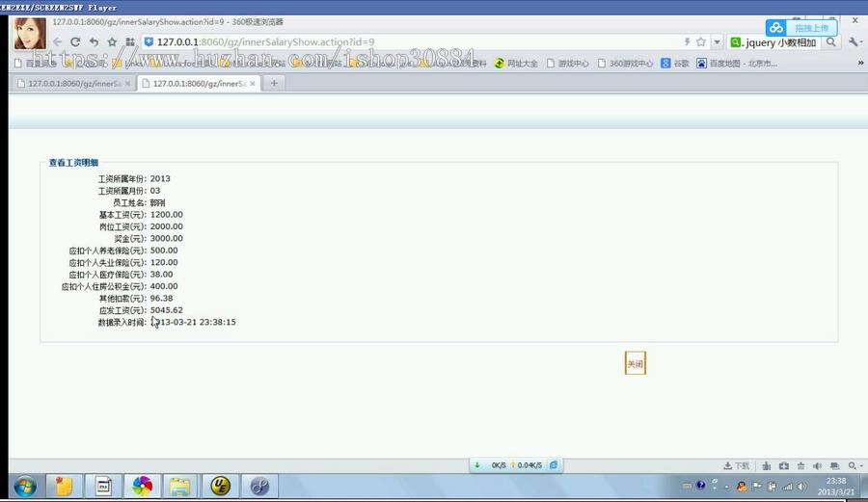
Task: Open the 百度地图 bookmark
Action: tap(737, 63)
